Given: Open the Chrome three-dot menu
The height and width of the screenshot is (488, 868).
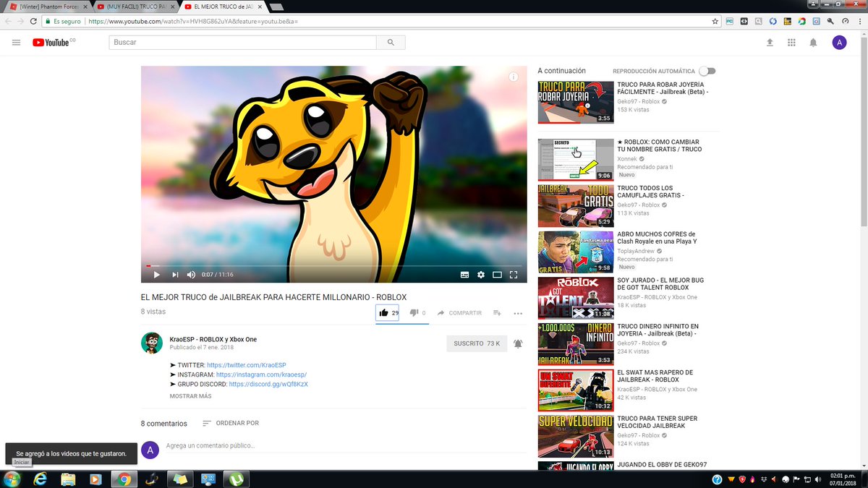Looking at the screenshot, I should point(859,22).
